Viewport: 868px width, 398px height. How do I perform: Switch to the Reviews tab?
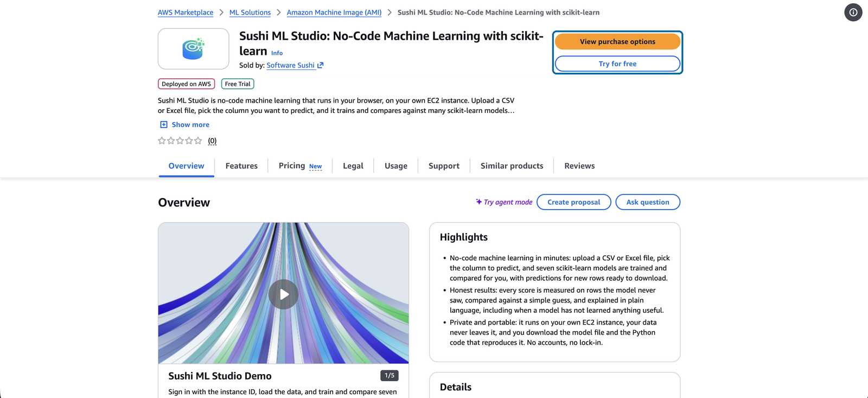[x=579, y=166]
